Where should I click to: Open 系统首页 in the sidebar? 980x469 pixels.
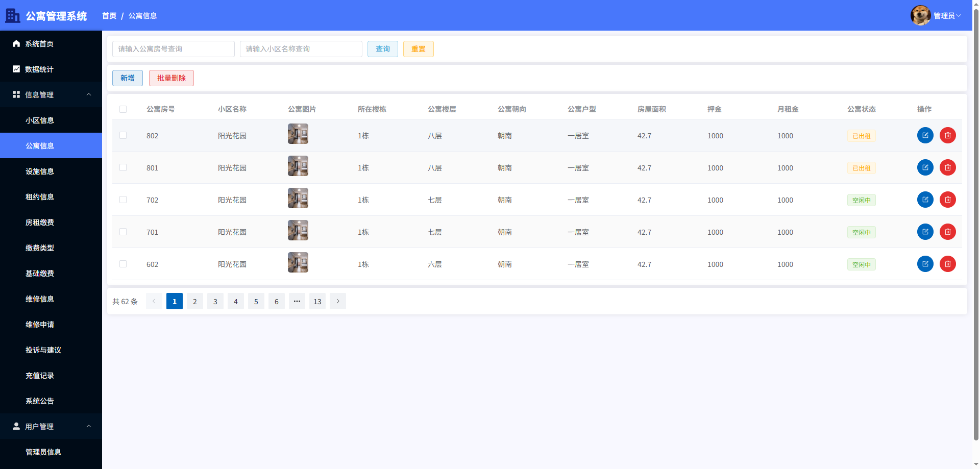click(x=51, y=43)
